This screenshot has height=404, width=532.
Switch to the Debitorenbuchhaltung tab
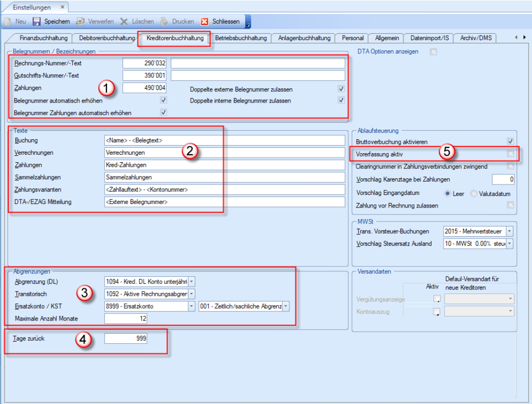pos(104,38)
